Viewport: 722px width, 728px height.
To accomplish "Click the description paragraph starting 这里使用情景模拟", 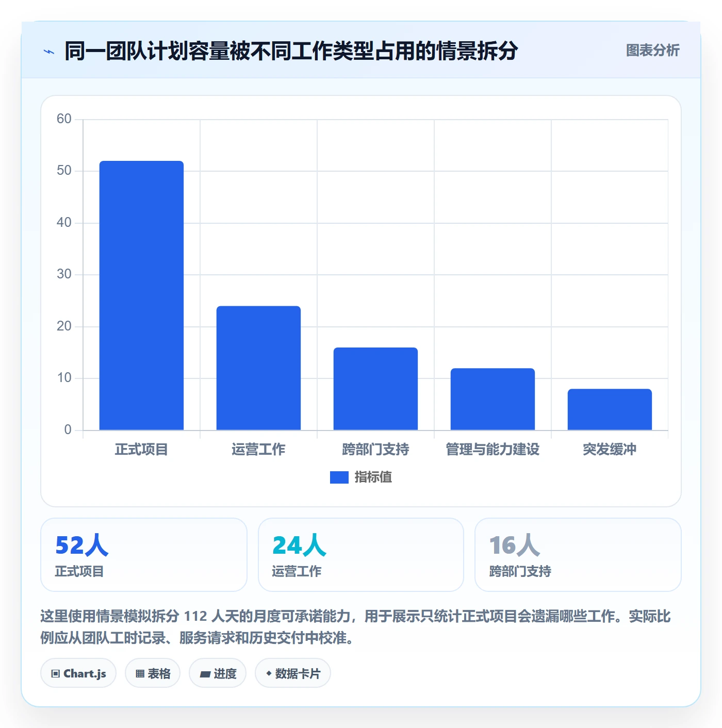I will coord(356,627).
